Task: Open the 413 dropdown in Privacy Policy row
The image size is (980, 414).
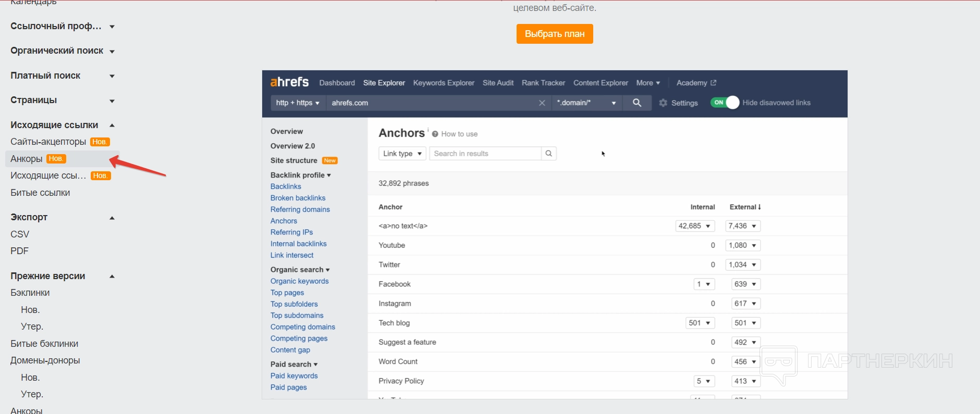Action: tap(746, 381)
